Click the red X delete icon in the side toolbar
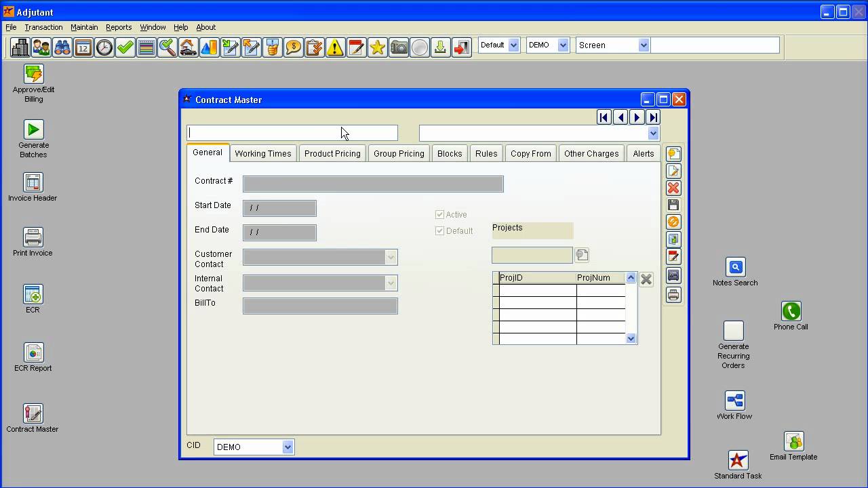This screenshot has width=868, height=488. 673,188
